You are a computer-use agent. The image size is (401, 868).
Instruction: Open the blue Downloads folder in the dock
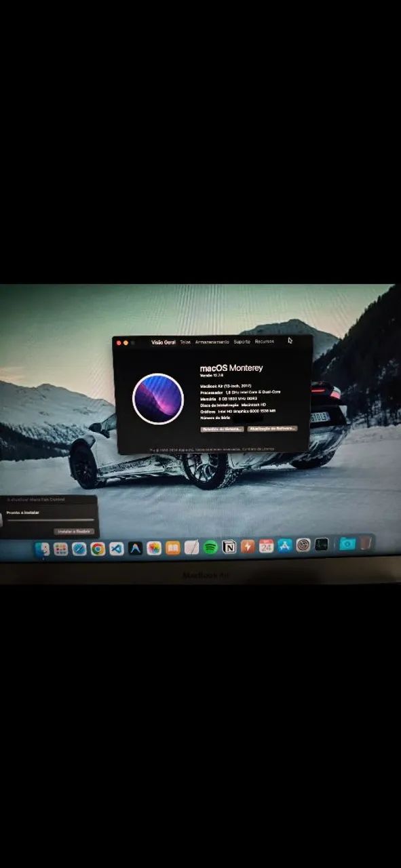[347, 543]
